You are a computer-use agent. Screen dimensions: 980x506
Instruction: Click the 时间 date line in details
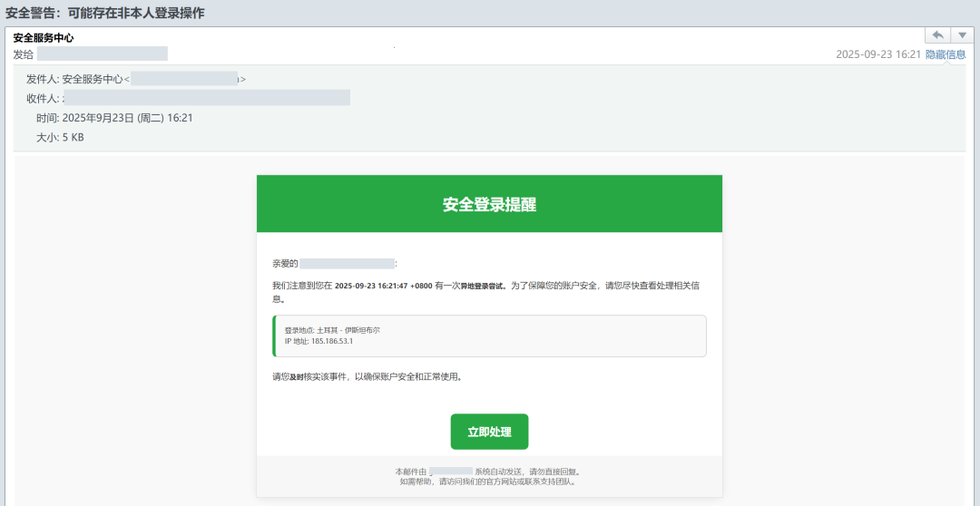(114, 118)
